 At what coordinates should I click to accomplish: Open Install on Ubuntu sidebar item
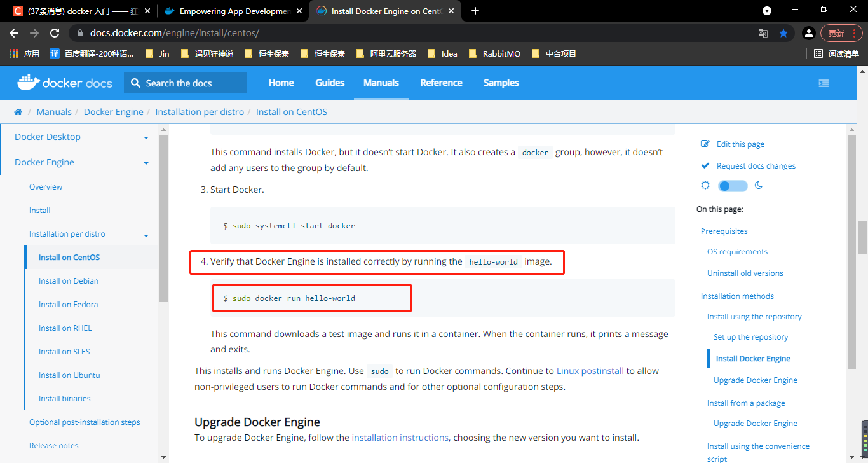(x=69, y=375)
